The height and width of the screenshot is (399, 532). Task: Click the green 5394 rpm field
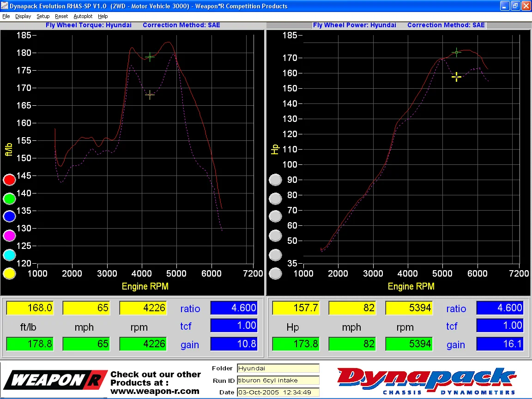point(409,344)
